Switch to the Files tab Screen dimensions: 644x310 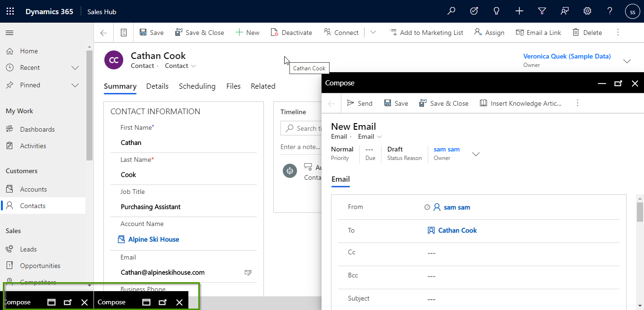233,86
